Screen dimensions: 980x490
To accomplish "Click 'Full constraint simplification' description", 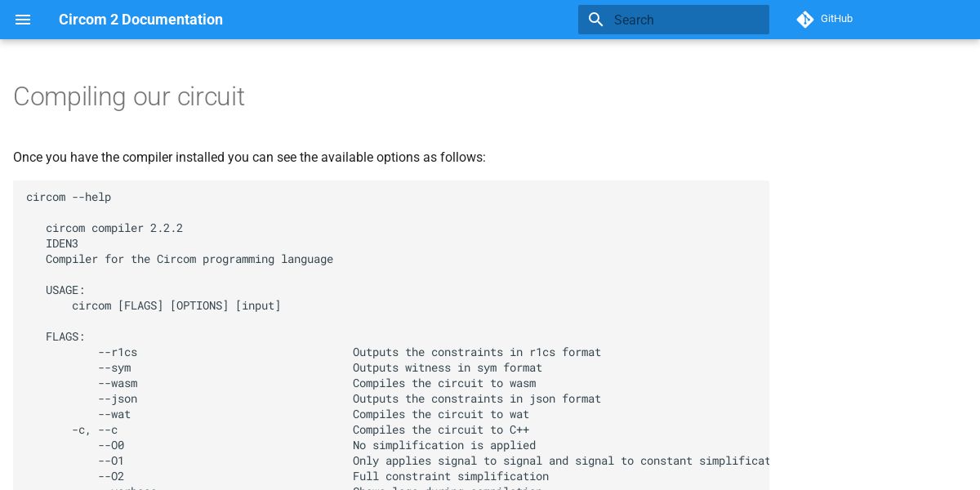I will [x=451, y=476].
